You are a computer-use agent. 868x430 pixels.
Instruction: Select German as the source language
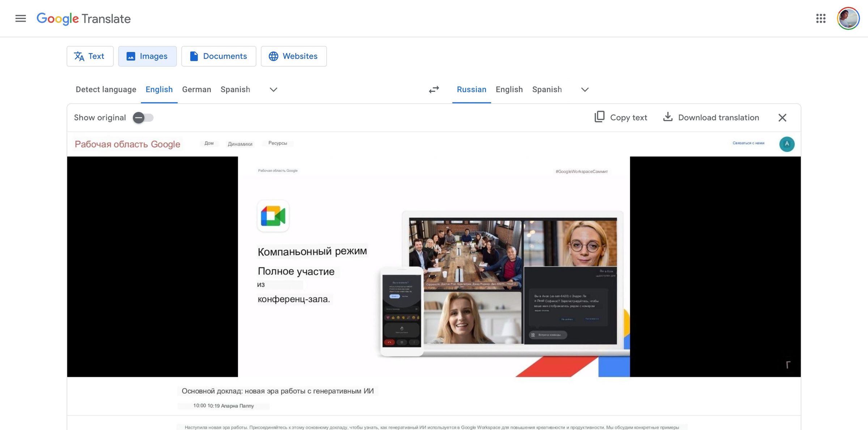tap(196, 89)
